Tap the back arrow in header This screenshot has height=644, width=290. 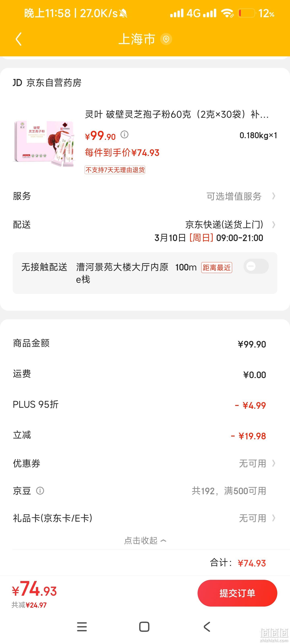click(19, 39)
